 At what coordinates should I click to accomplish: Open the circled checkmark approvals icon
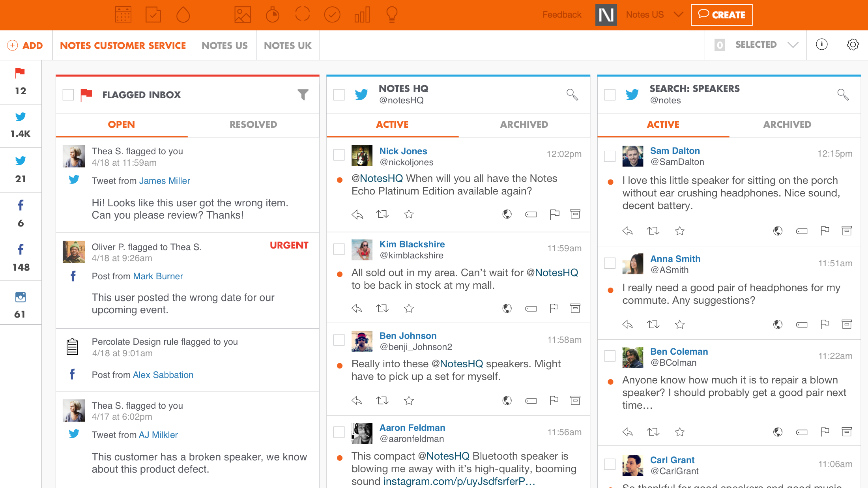332,15
